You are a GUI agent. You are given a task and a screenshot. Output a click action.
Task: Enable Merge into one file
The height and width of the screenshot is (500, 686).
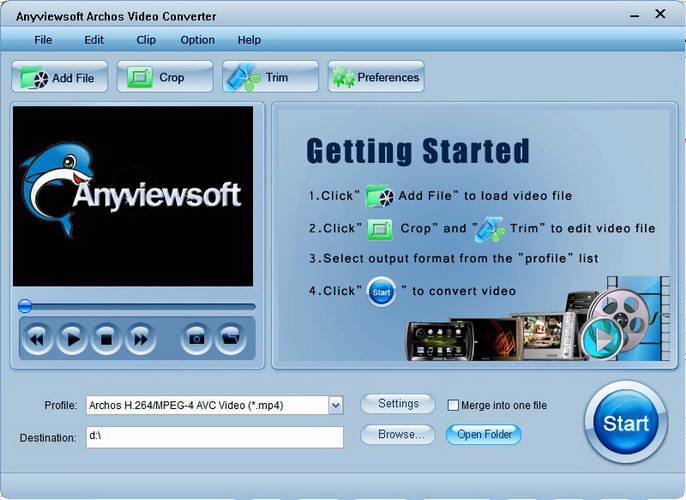tap(453, 405)
